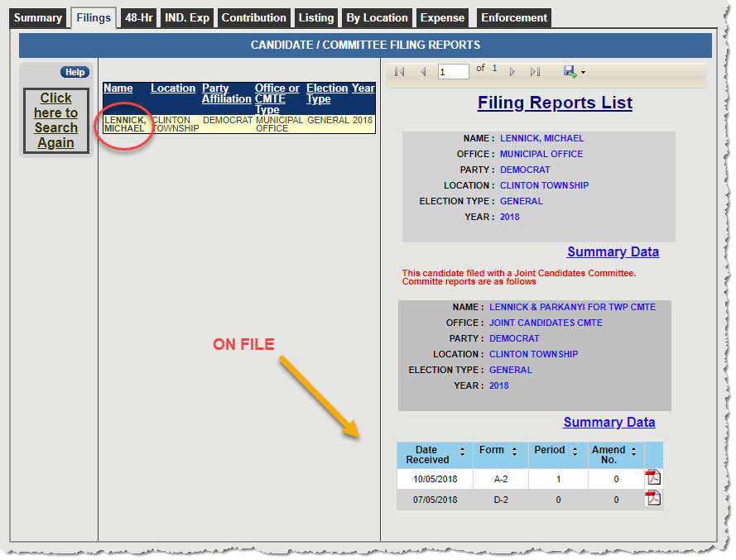Open Summary Data link under candidate info
The image size is (736, 560).
point(613,251)
